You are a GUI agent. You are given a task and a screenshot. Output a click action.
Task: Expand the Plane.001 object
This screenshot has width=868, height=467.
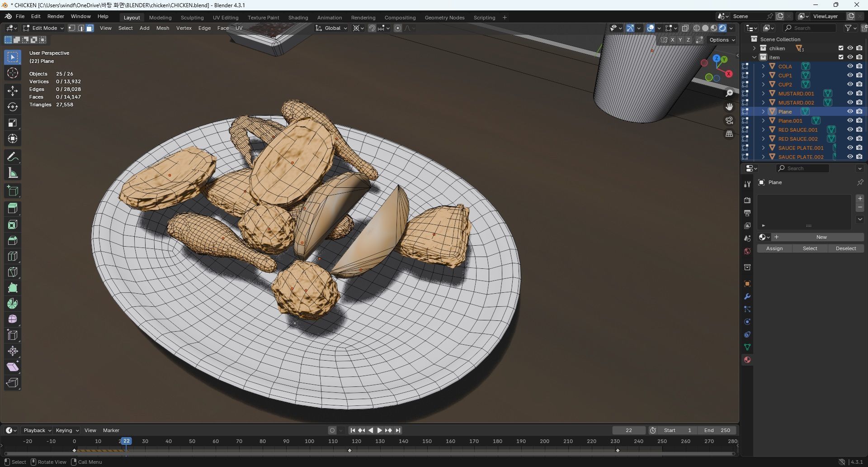click(x=763, y=120)
